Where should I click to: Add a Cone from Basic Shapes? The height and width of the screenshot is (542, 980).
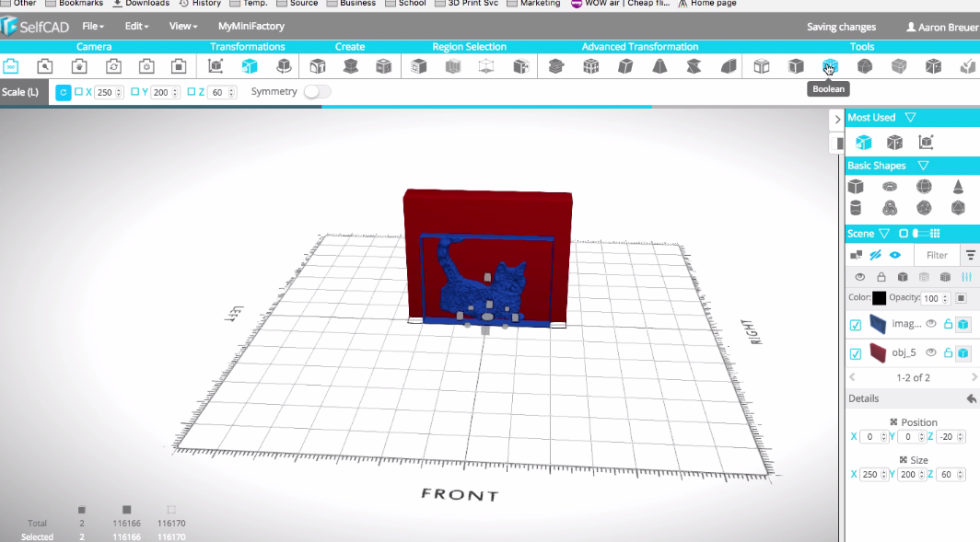click(958, 186)
